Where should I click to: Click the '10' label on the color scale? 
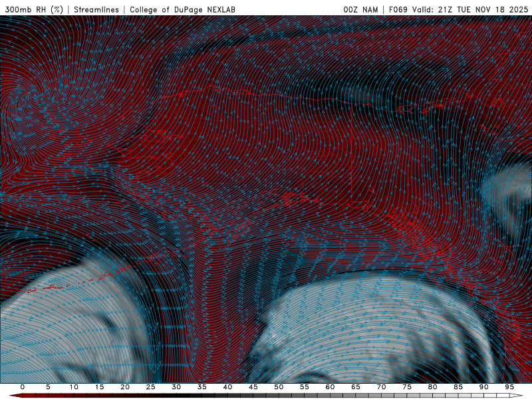point(74,387)
